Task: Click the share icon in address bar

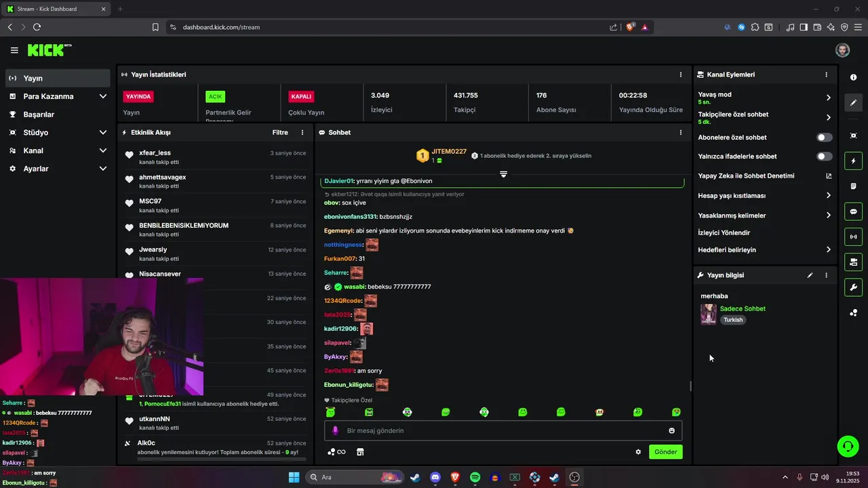Action: coord(613,27)
